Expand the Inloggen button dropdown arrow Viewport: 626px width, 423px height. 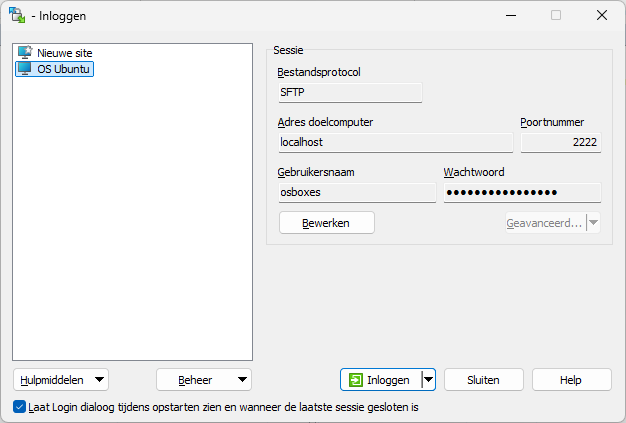(x=428, y=380)
